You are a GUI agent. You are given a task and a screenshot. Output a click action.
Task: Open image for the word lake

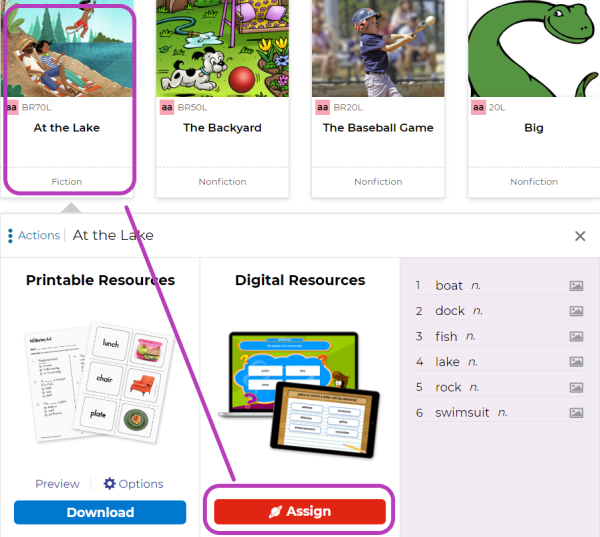576,362
